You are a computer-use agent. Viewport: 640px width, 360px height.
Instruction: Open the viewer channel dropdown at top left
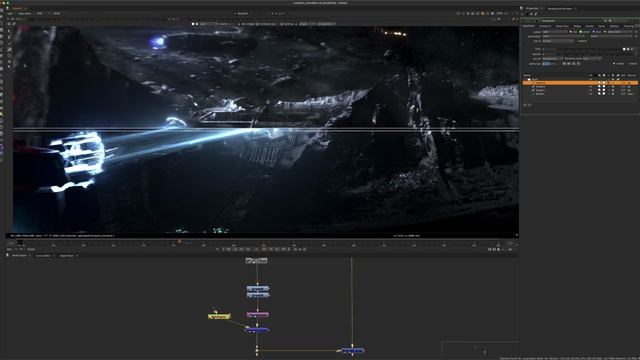coord(11,13)
